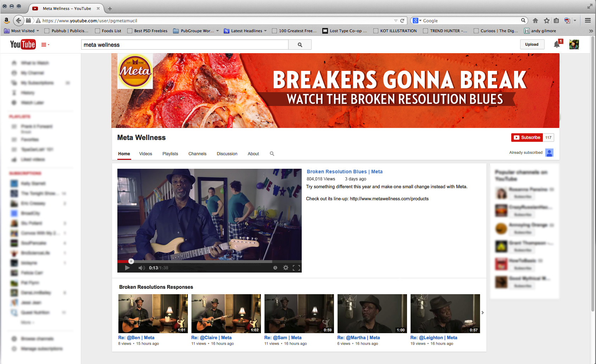Open the Re: @Martha | Meta video link
Image resolution: width=596 pixels, height=364 pixels.
(358, 338)
